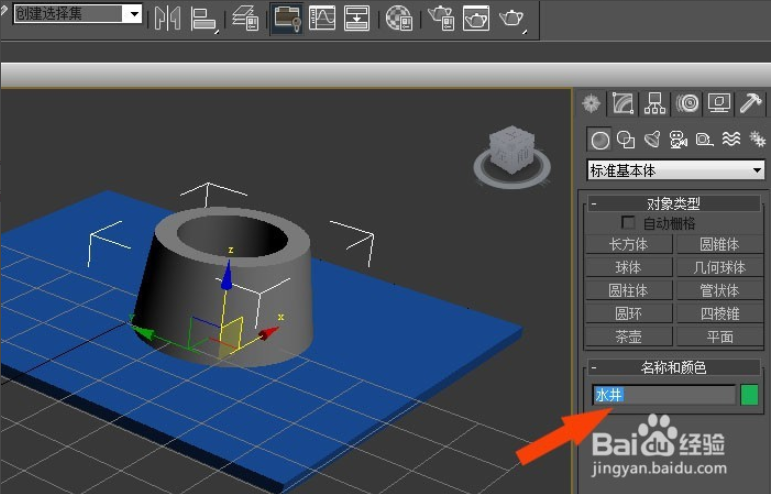
Task: Click the Mirror tool icon
Action: point(167,19)
